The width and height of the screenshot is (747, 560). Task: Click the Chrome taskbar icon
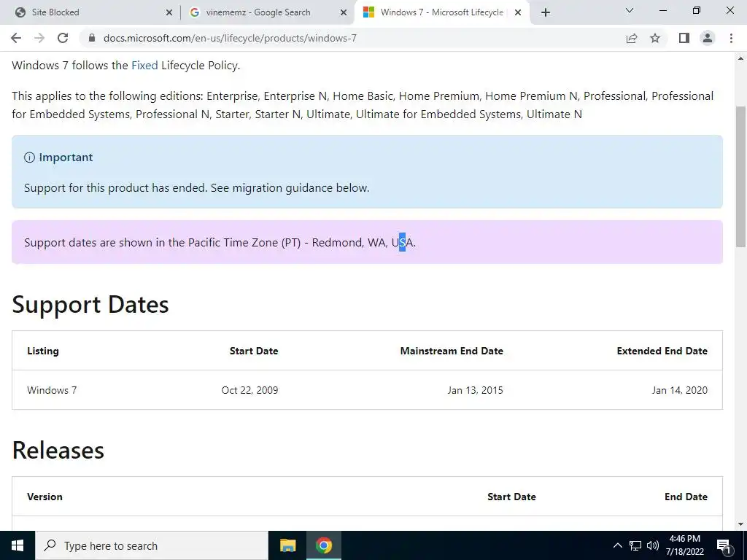point(323,545)
